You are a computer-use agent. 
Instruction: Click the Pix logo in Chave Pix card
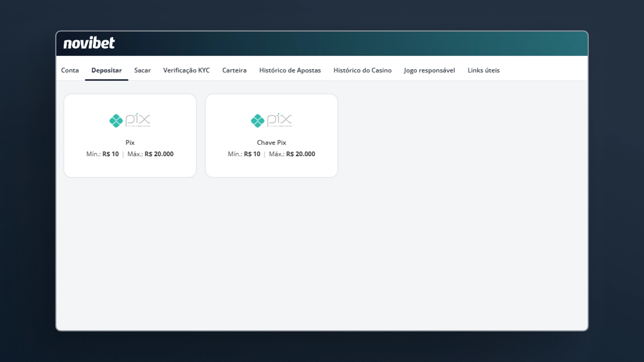click(271, 120)
